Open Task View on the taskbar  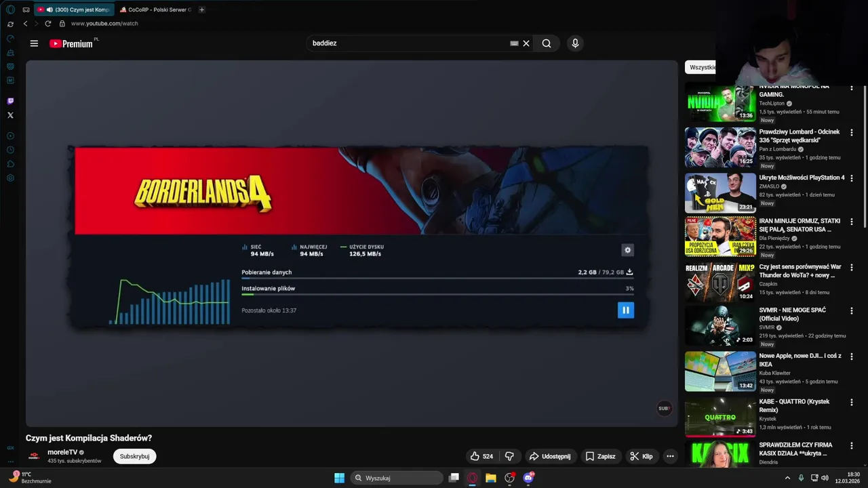454,478
